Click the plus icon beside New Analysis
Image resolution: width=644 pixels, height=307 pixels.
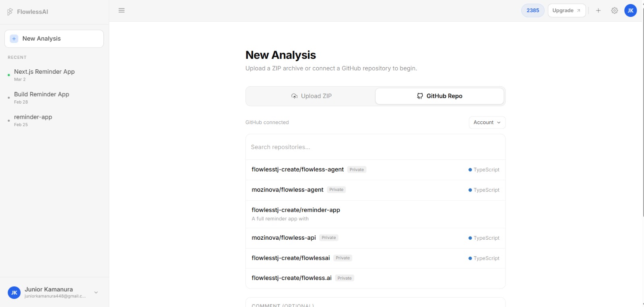tap(14, 39)
